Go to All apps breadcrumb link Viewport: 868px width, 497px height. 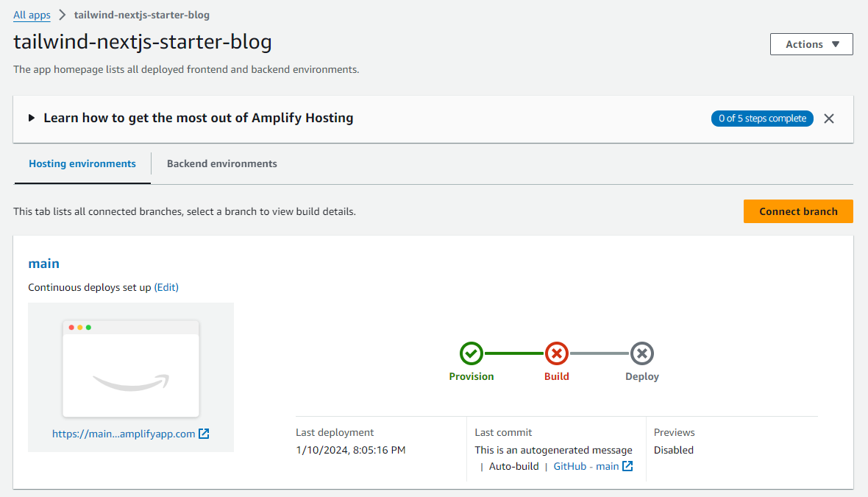[32, 15]
